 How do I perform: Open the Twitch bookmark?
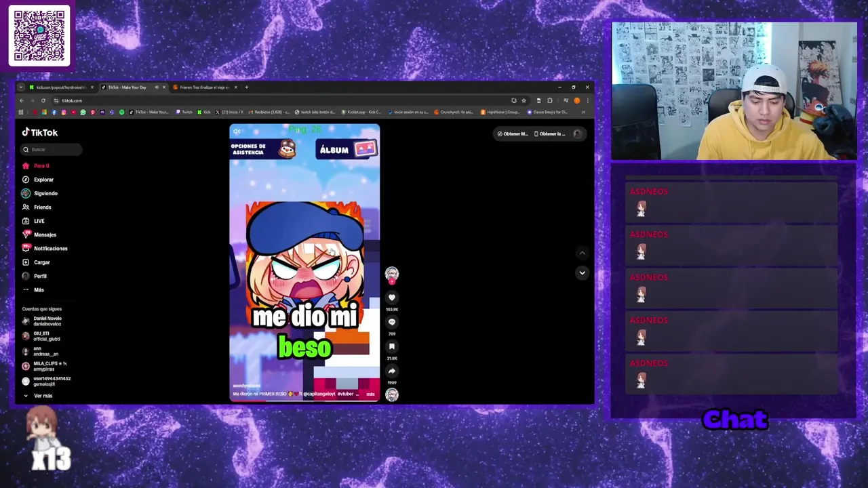pos(184,112)
